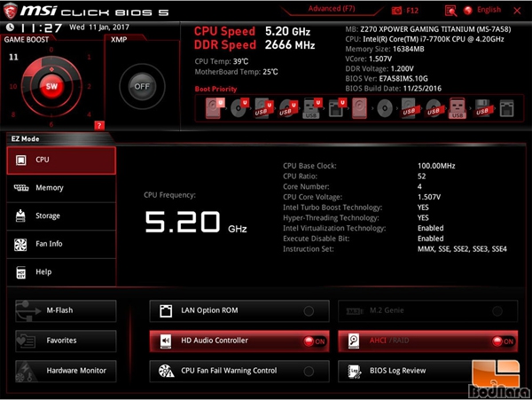Click the USB floppy boot device icon
Screen dimensions: 532x400
tap(482, 108)
